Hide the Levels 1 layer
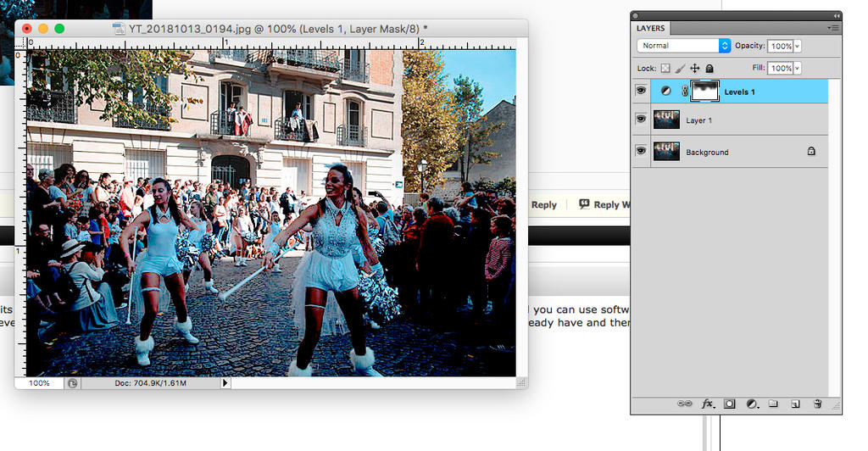Image resolution: width=868 pixels, height=451 pixels. [x=641, y=91]
